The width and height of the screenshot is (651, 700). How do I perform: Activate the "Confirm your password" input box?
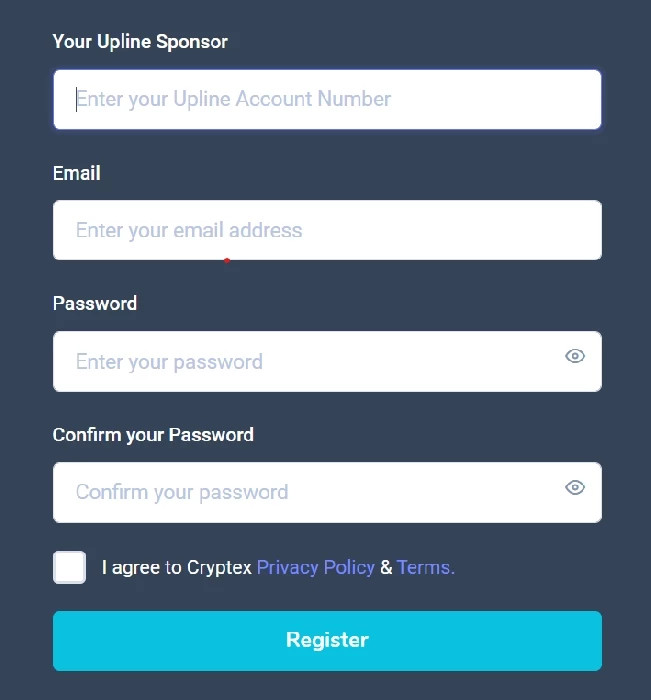click(327, 492)
